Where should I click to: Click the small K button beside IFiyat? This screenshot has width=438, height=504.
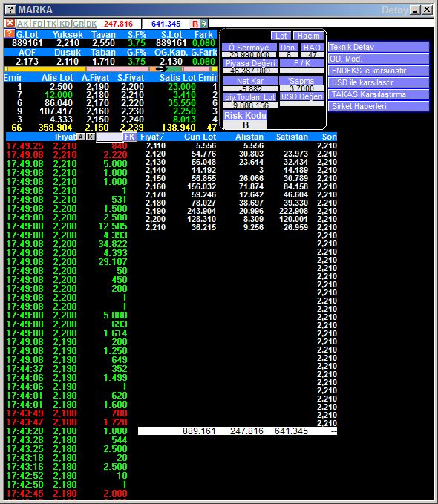[x=91, y=137]
